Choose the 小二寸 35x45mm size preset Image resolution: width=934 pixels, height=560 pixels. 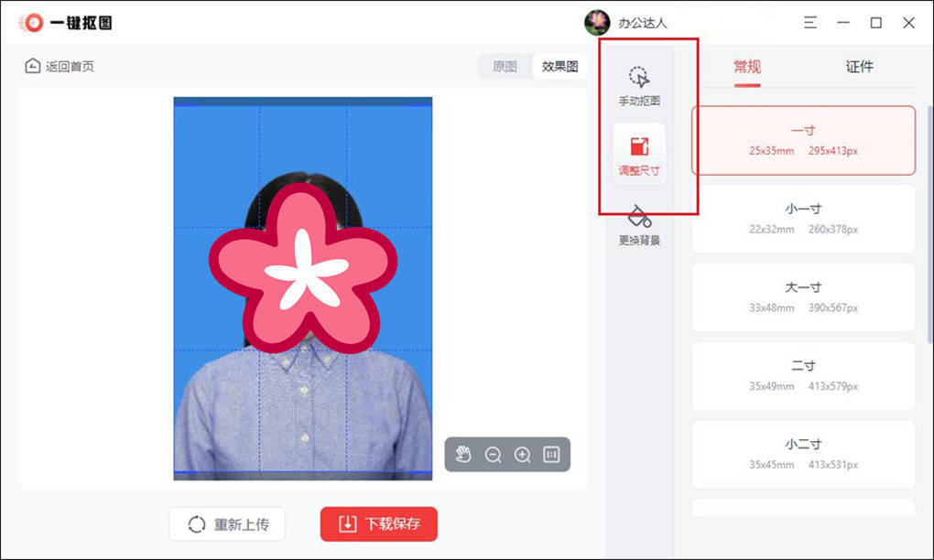point(802,454)
